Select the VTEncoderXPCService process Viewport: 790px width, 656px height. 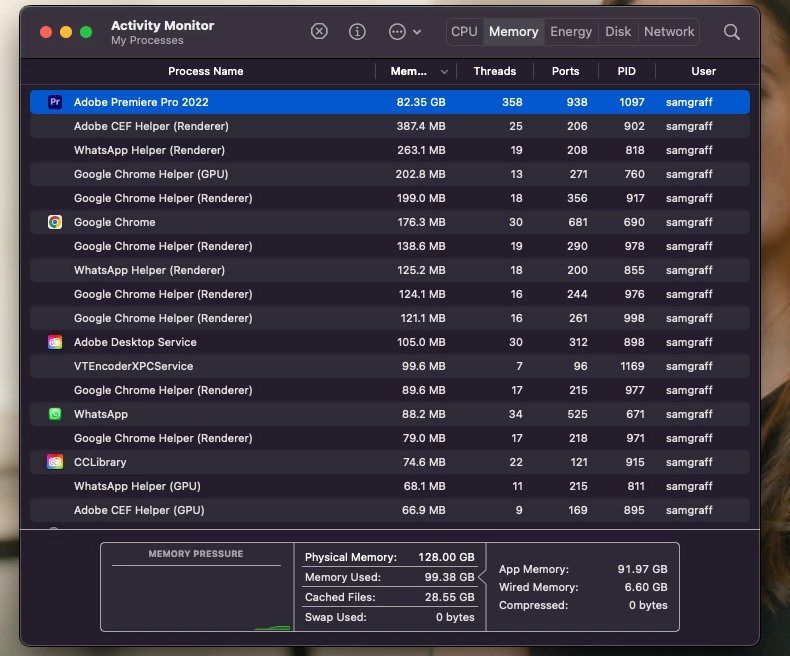(390, 366)
